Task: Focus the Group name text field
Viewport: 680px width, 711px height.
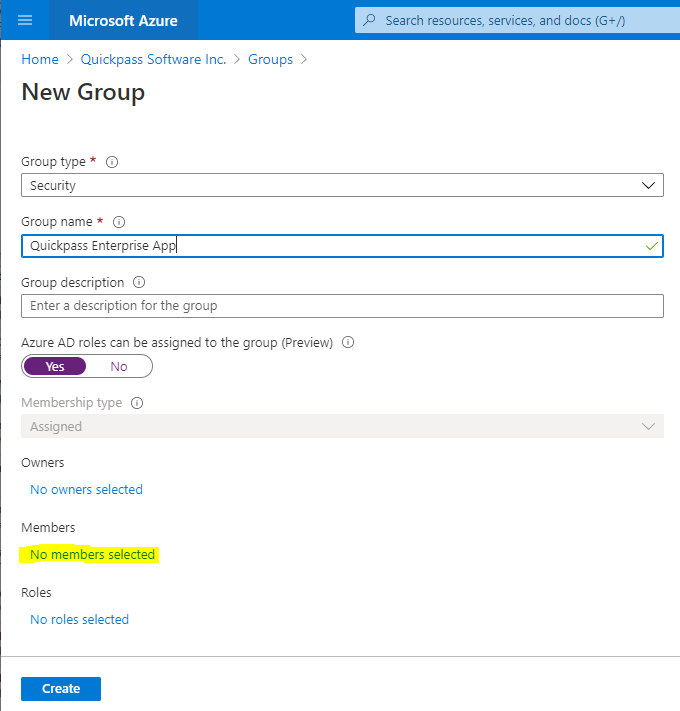Action: click(x=342, y=246)
